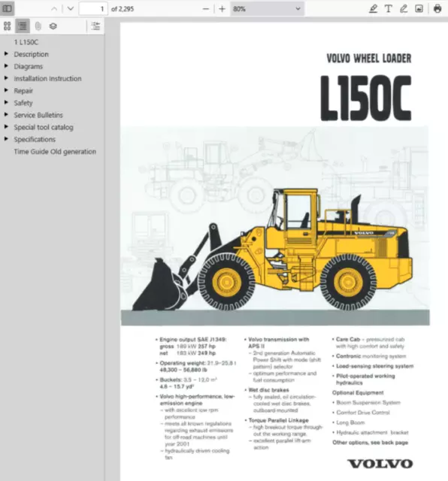The image size is (448, 481).
Task: Show page thumbnails view
Action: coord(7,26)
